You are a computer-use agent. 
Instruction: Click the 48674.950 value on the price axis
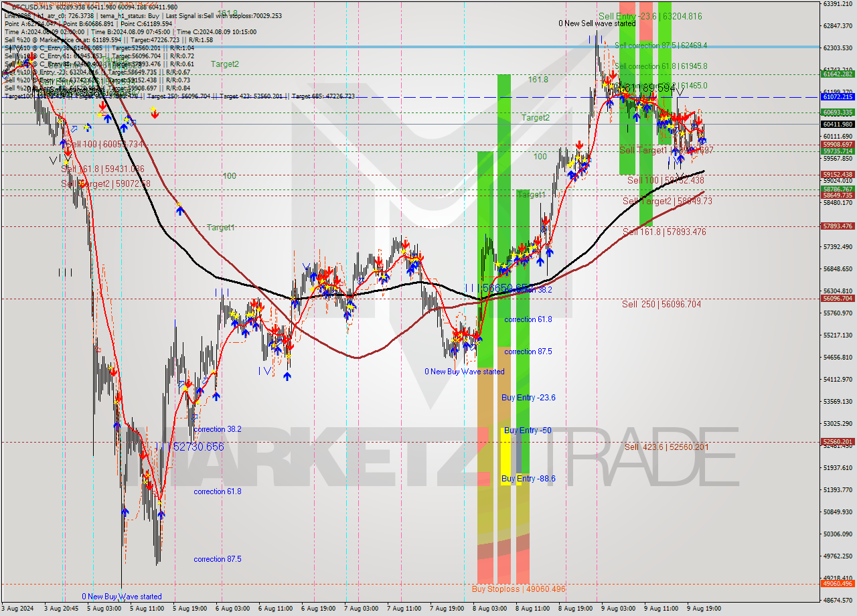click(x=838, y=600)
